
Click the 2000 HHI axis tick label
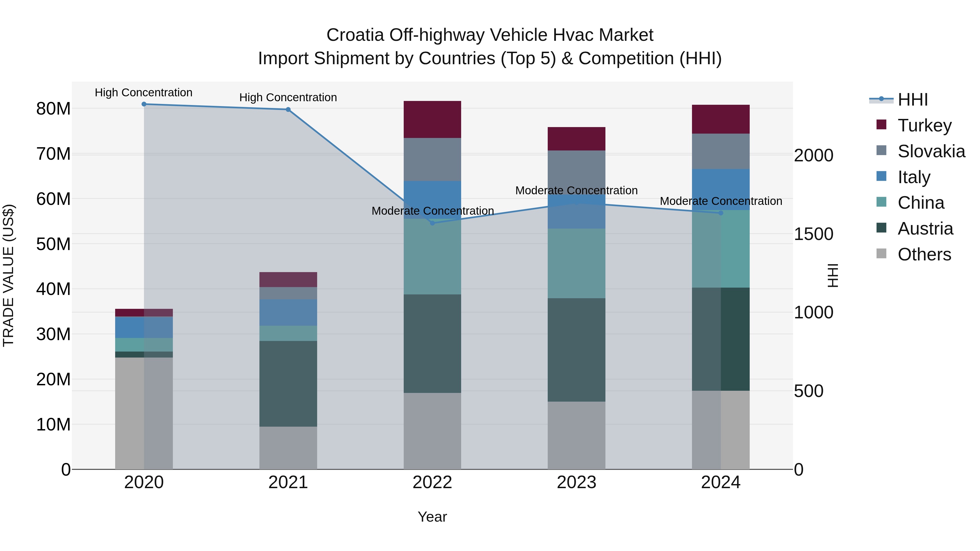point(814,155)
